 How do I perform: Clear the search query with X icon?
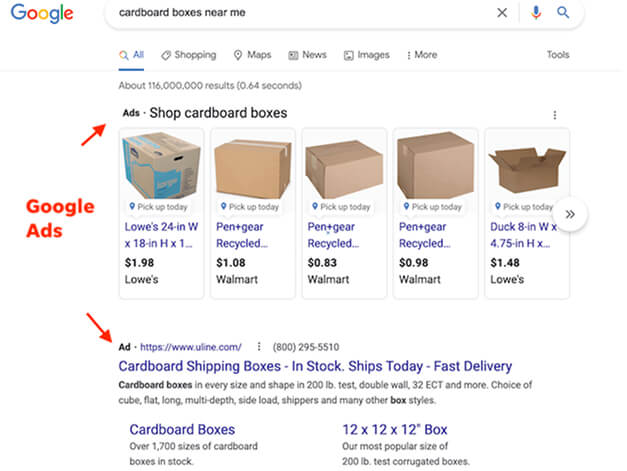coord(502,13)
